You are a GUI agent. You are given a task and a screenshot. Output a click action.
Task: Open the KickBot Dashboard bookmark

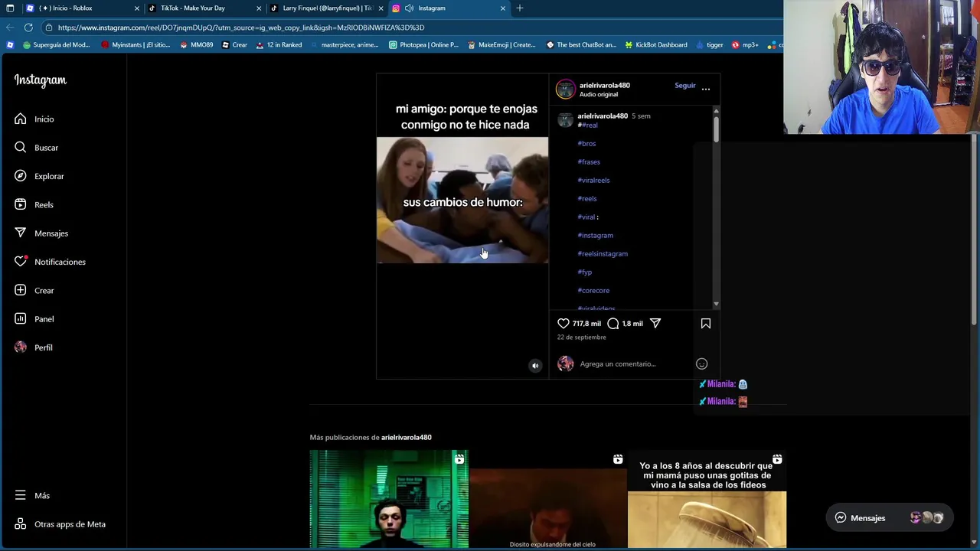[x=655, y=45]
